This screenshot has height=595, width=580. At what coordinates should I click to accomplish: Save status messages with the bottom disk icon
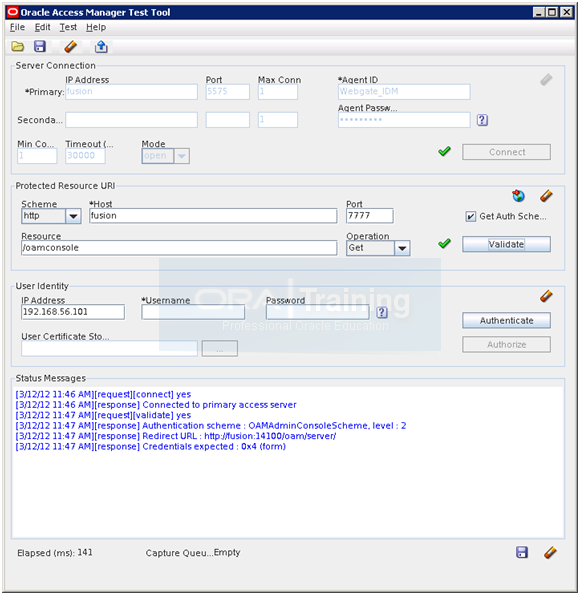click(x=522, y=552)
